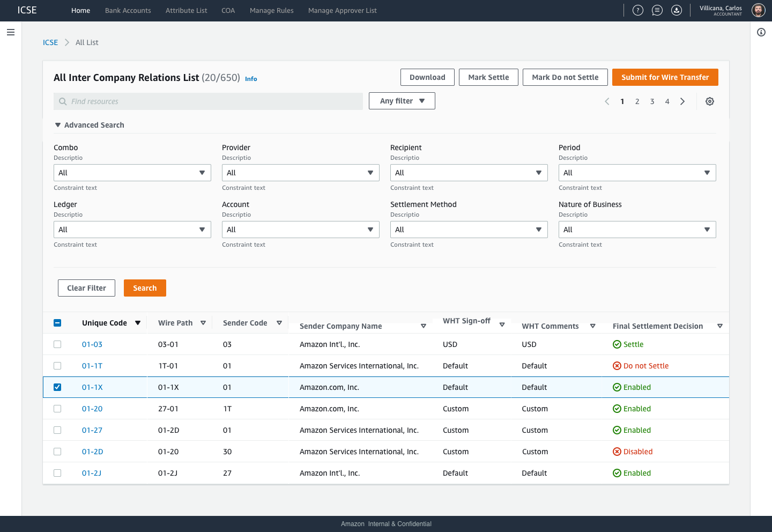
Task: Click the search magnifier icon
Action: (63, 101)
